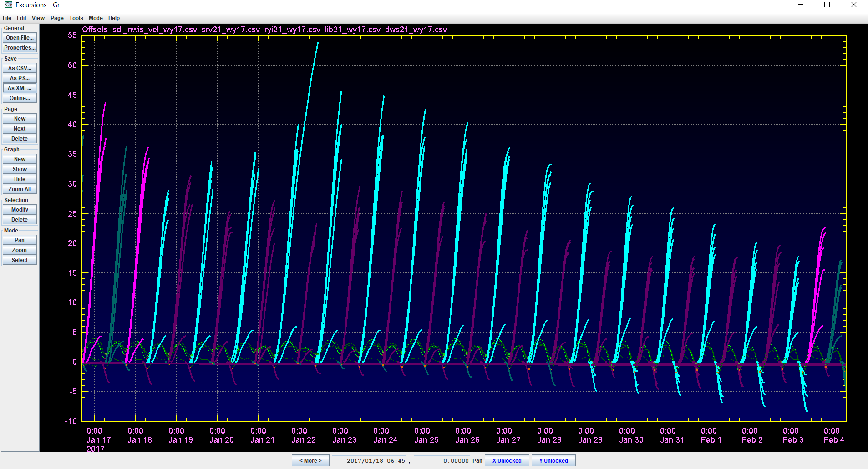The height and width of the screenshot is (469, 868).
Task: Click the date/time coordinate field
Action: (x=369, y=460)
